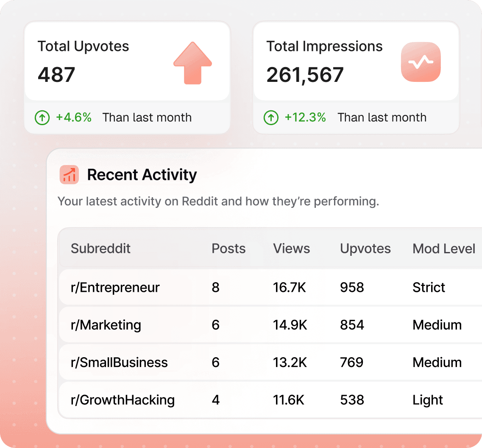482x448 pixels.
Task: Open the r/Marketing subreddit row
Action: coord(106,325)
